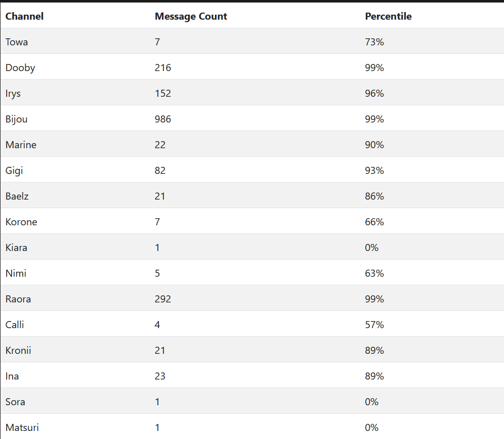Click Dooby's message count of 216
Image resolution: width=504 pixels, height=439 pixels.
pyautogui.click(x=163, y=68)
